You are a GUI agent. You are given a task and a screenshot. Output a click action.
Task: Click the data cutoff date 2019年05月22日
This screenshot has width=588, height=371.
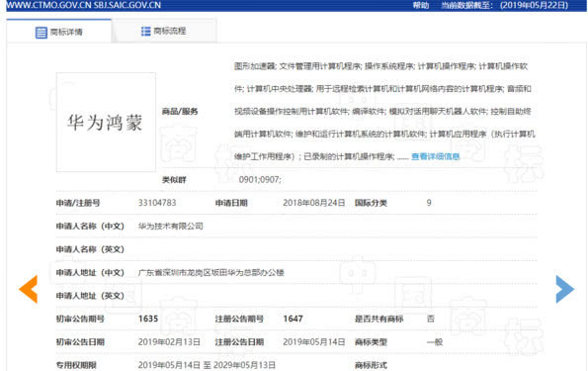coord(535,5)
